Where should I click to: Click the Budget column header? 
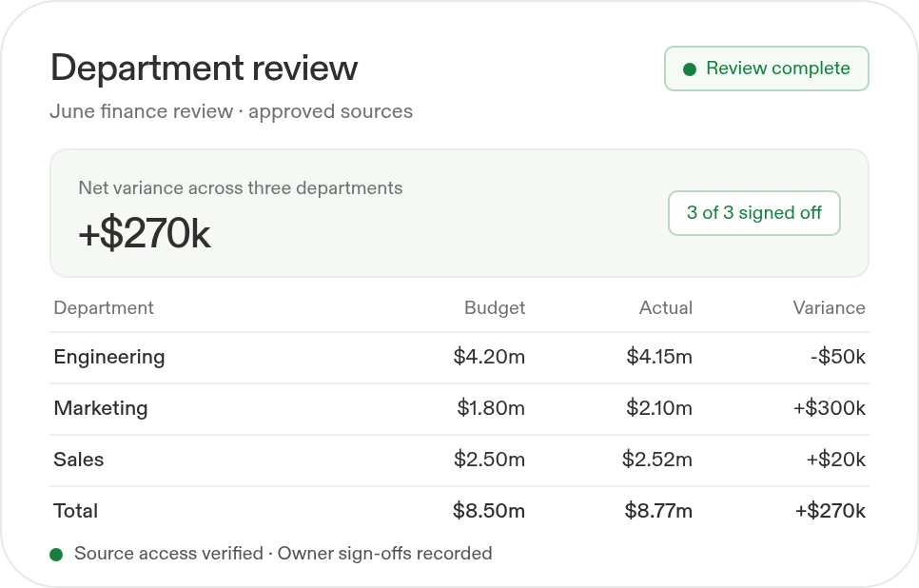495,307
